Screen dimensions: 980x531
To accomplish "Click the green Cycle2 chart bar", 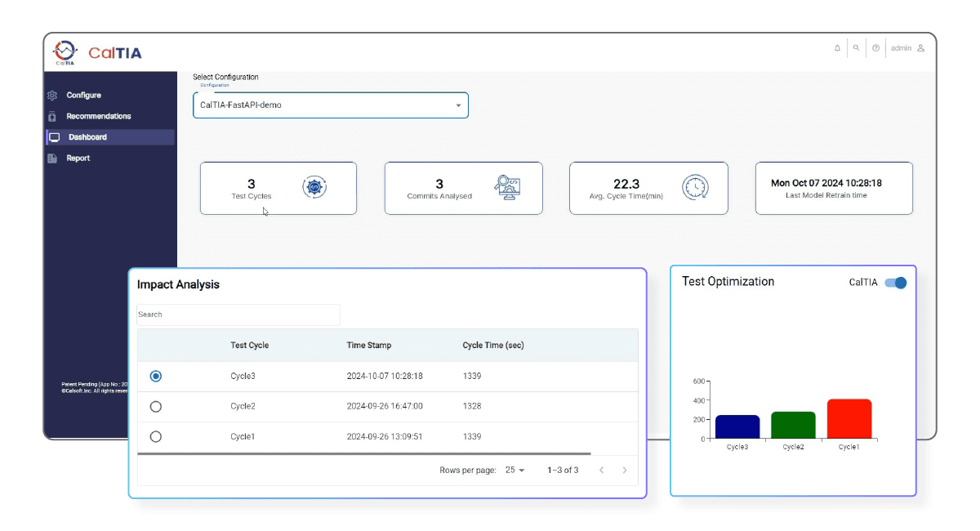I will tap(793, 425).
